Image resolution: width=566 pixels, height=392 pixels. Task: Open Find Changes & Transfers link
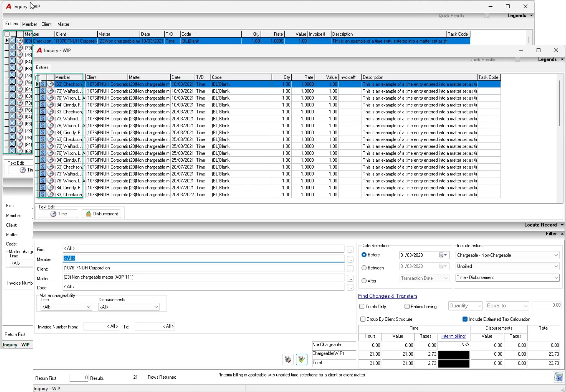pyautogui.click(x=387, y=296)
